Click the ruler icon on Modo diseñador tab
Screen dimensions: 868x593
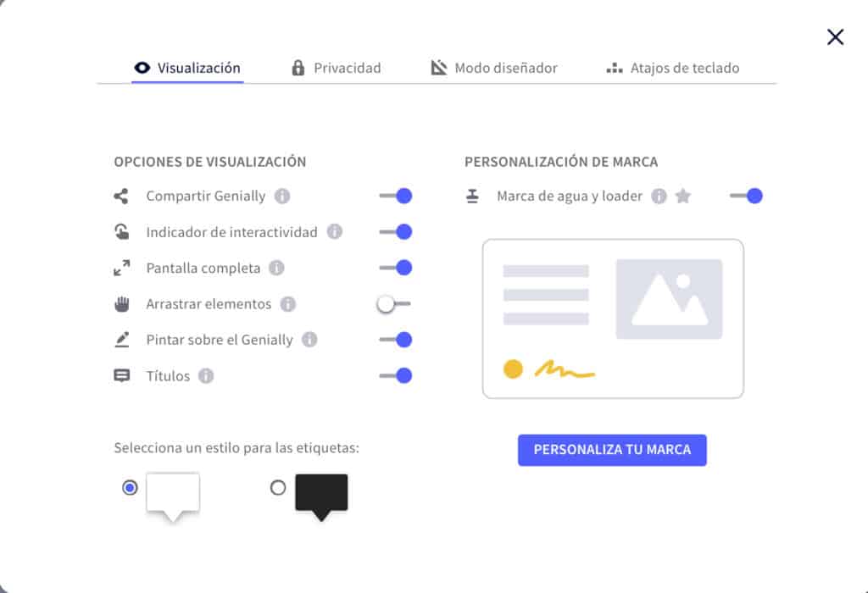tap(439, 68)
